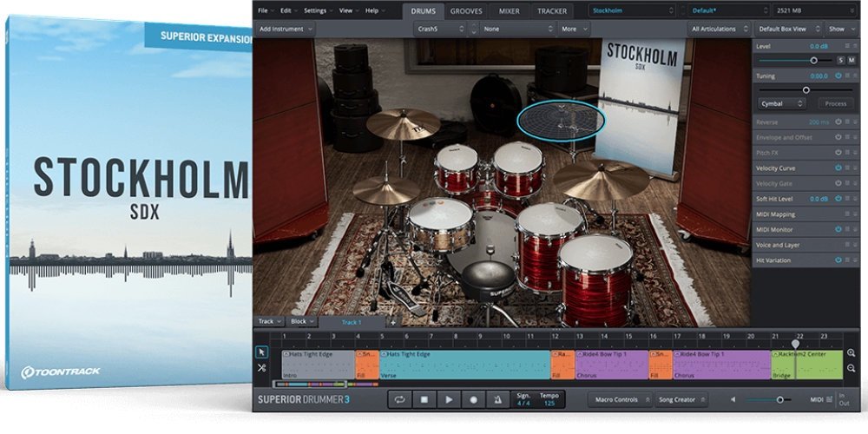The width and height of the screenshot is (868, 434).
Task: Zoom out on the timeline
Action: tap(852, 369)
